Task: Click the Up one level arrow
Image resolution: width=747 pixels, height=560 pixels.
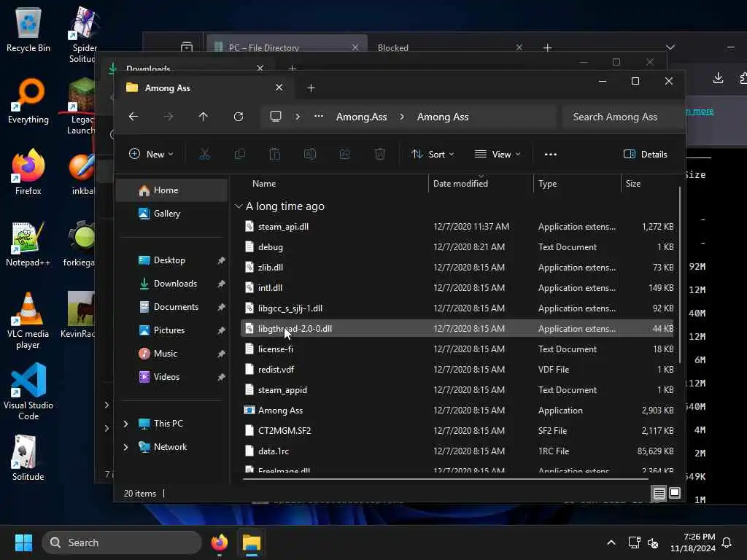Action: pyautogui.click(x=203, y=117)
